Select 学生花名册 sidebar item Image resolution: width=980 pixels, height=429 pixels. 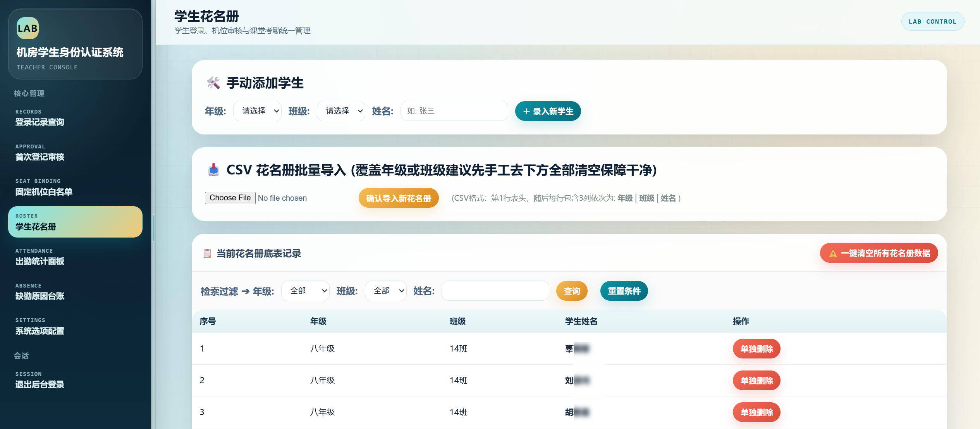point(75,222)
